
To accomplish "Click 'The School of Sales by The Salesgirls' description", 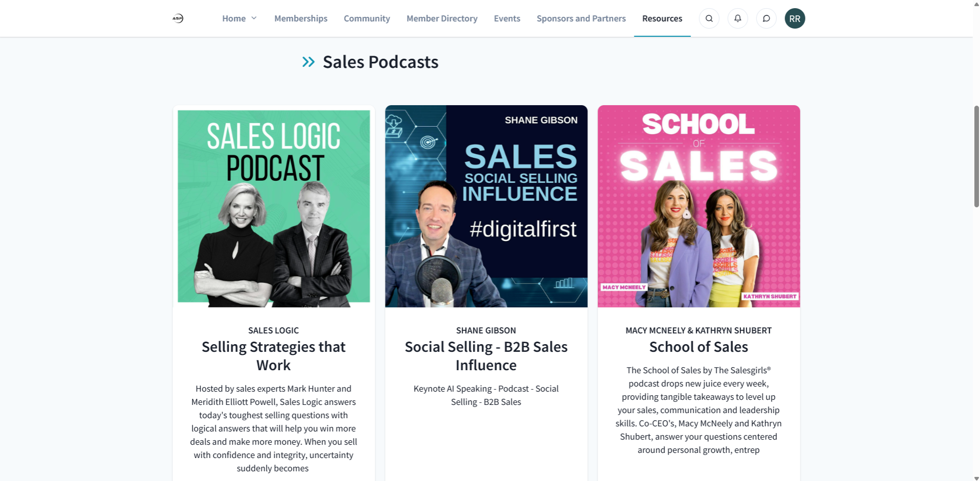I will (x=699, y=410).
